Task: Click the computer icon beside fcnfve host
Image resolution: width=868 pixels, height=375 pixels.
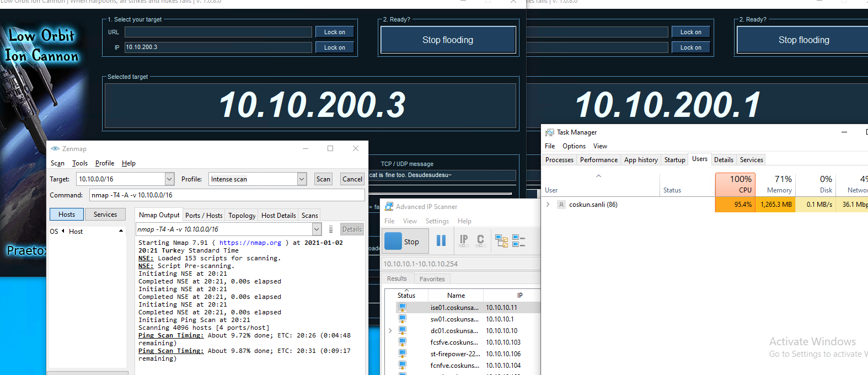Action: tap(403, 366)
